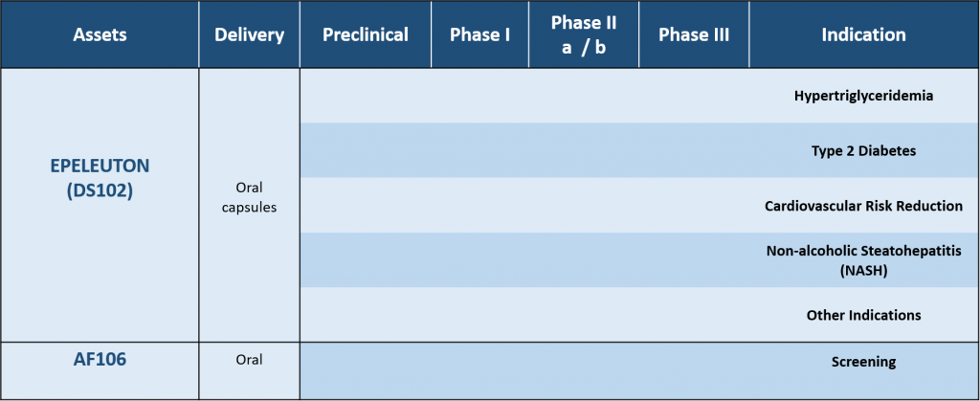
Task: Click the Non-alcoholic Steatohepatitis text
Action: tap(863, 252)
